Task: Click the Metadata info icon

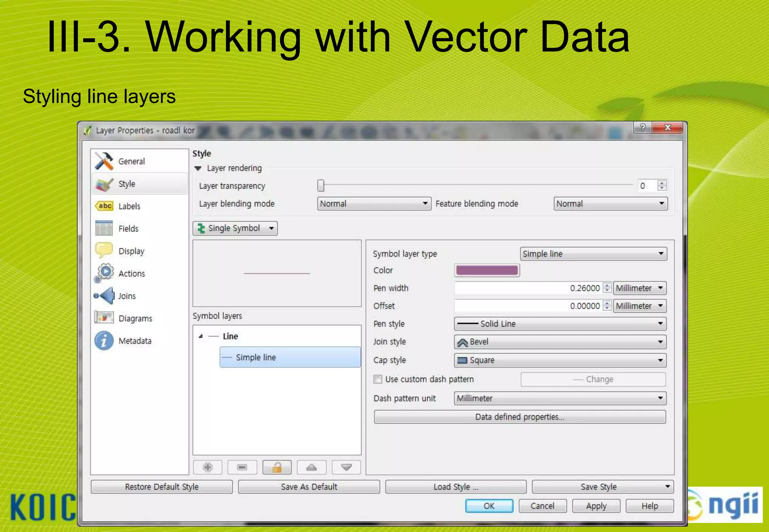Action: (104, 341)
